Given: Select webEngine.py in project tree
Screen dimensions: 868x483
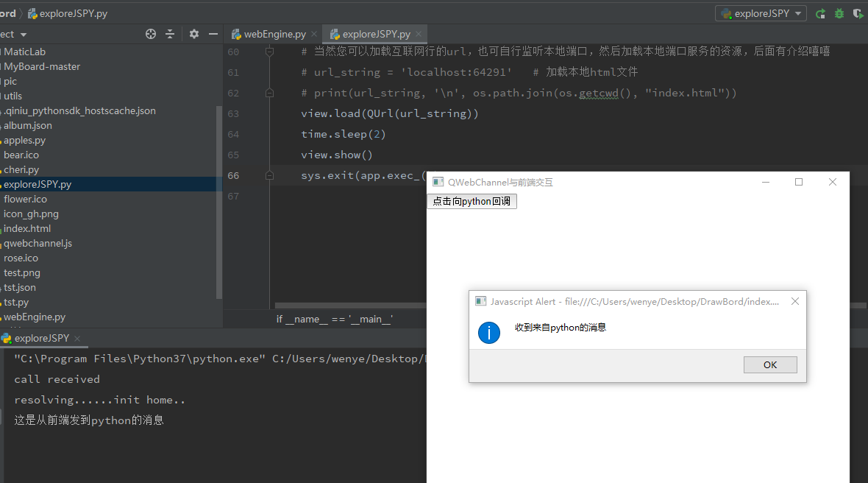Looking at the screenshot, I should (x=35, y=317).
